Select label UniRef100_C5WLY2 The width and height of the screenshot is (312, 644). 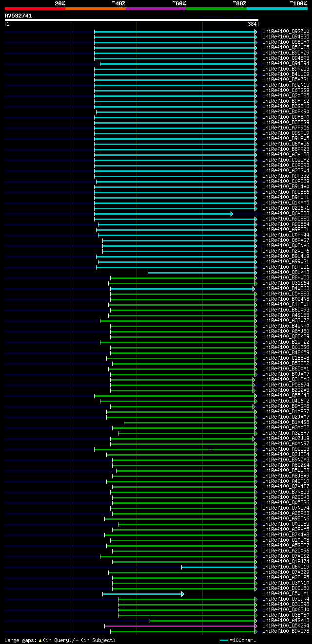[x=286, y=160]
